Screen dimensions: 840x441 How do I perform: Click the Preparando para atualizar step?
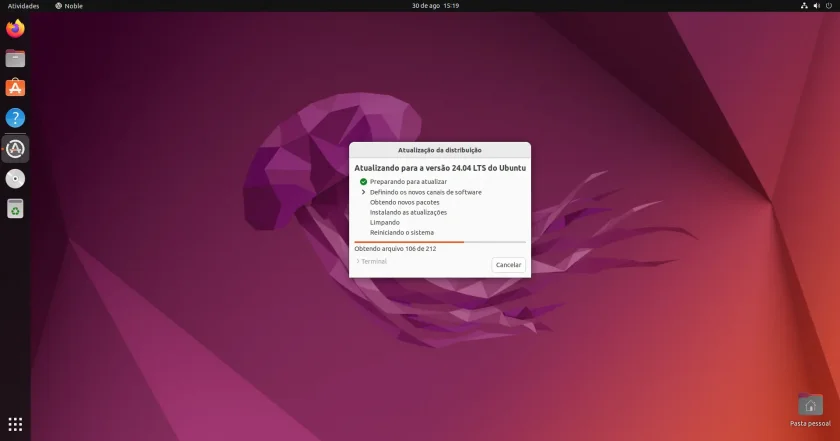click(408, 182)
